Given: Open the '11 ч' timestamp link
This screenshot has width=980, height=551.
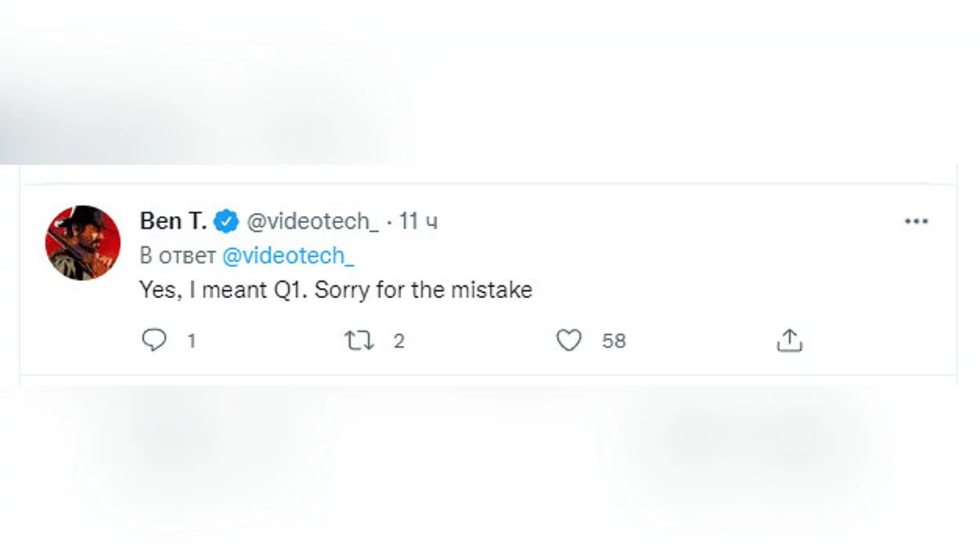Looking at the screenshot, I should click(419, 221).
